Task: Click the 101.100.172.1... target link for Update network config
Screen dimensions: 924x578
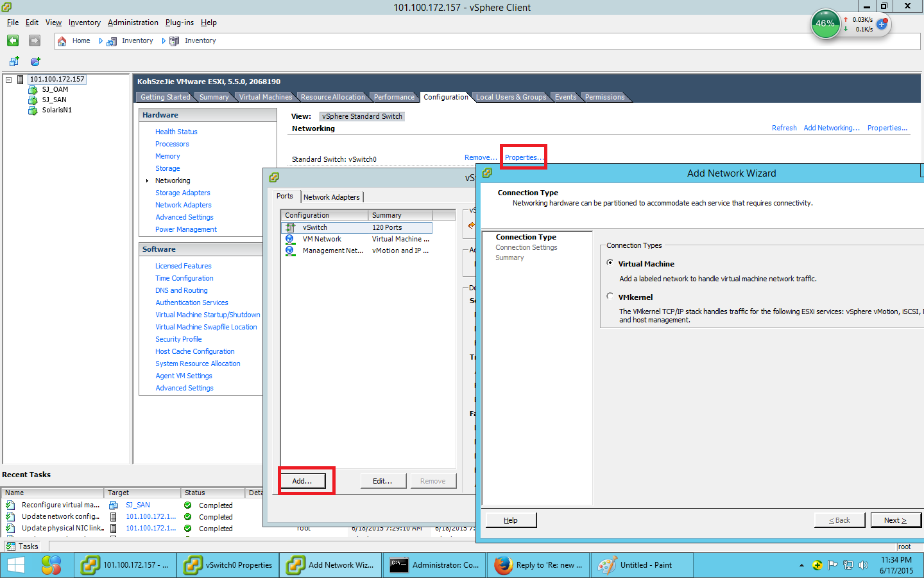Action: pyautogui.click(x=151, y=516)
